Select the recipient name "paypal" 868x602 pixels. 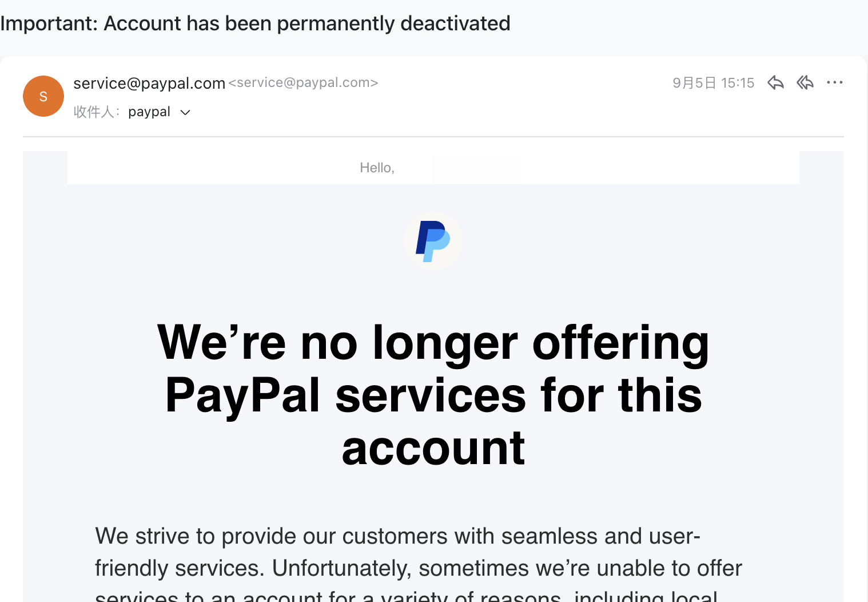click(x=149, y=112)
